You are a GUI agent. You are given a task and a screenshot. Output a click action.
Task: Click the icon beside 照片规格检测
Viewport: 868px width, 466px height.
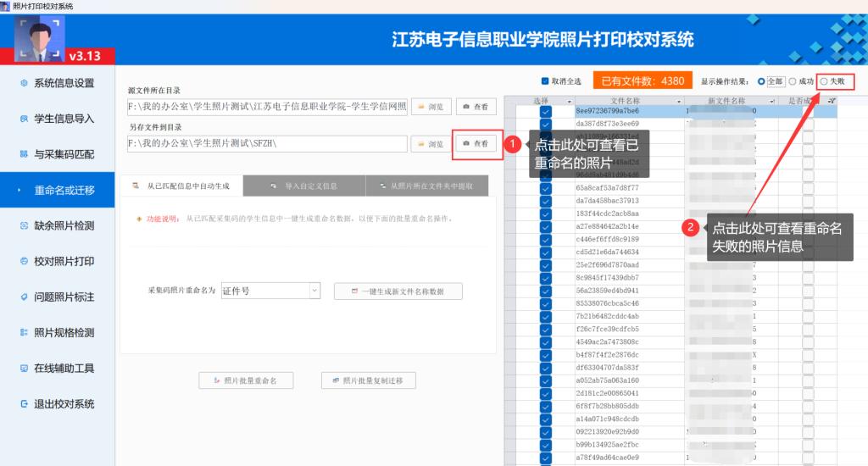24,332
